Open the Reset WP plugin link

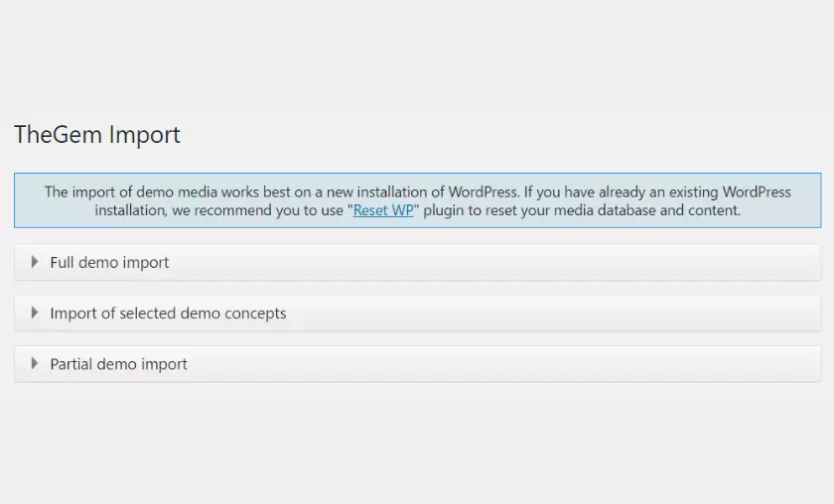point(383,210)
